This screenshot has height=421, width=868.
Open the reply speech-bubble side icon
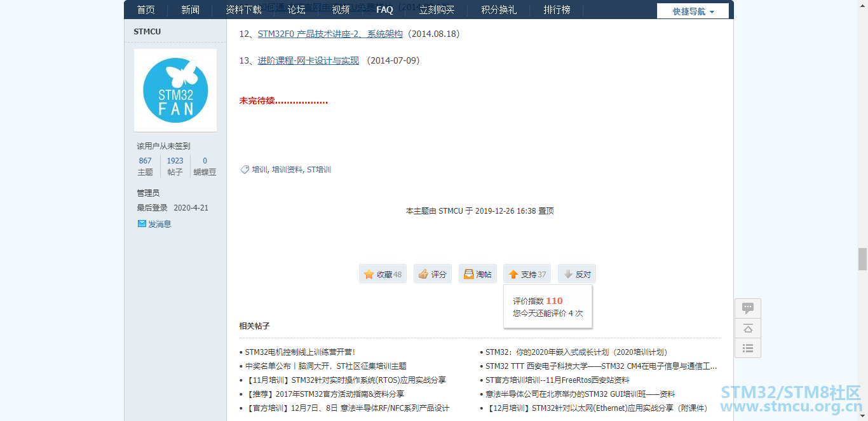[x=748, y=308]
